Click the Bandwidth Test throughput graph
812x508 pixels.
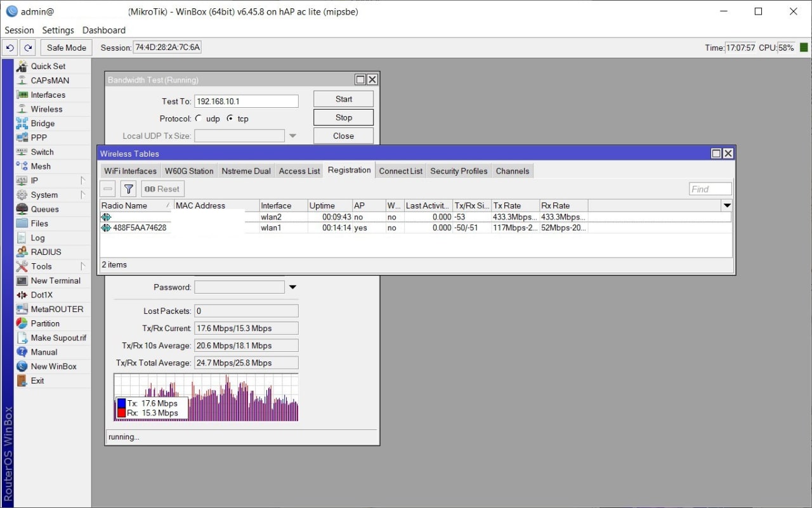[x=206, y=398]
